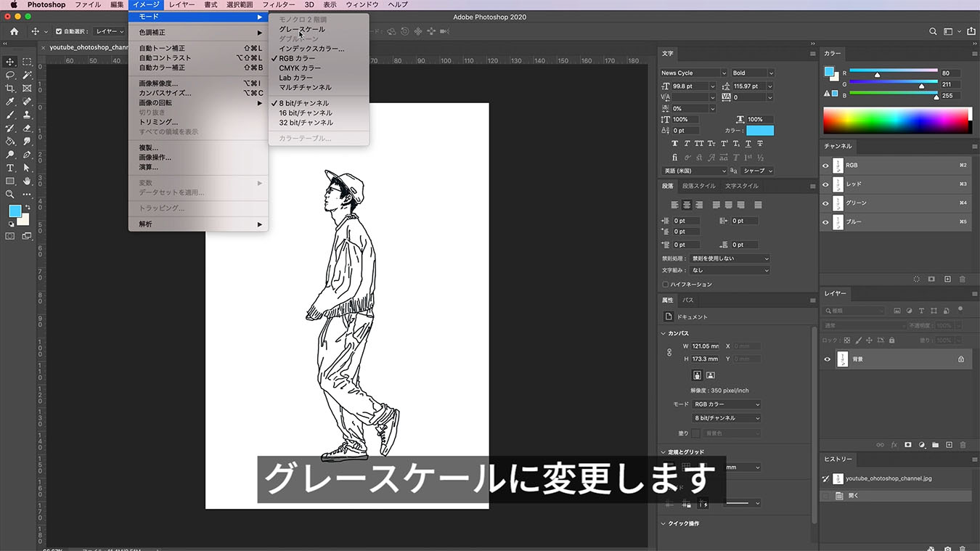Screen dimensions: 980x551
Task: Select the Paint Bucket tool
Action: coord(10,141)
